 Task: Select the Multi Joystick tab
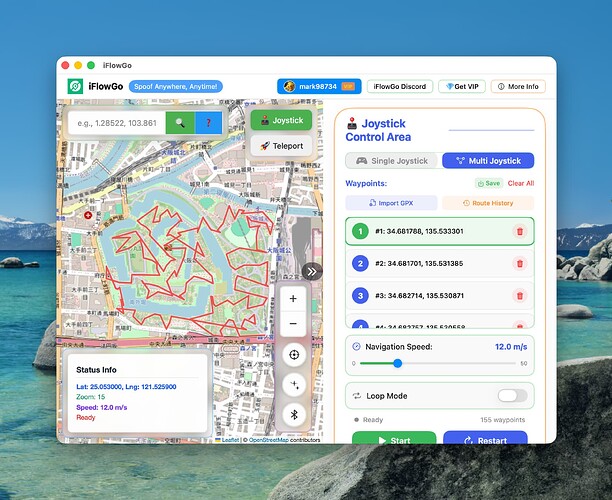click(488, 161)
